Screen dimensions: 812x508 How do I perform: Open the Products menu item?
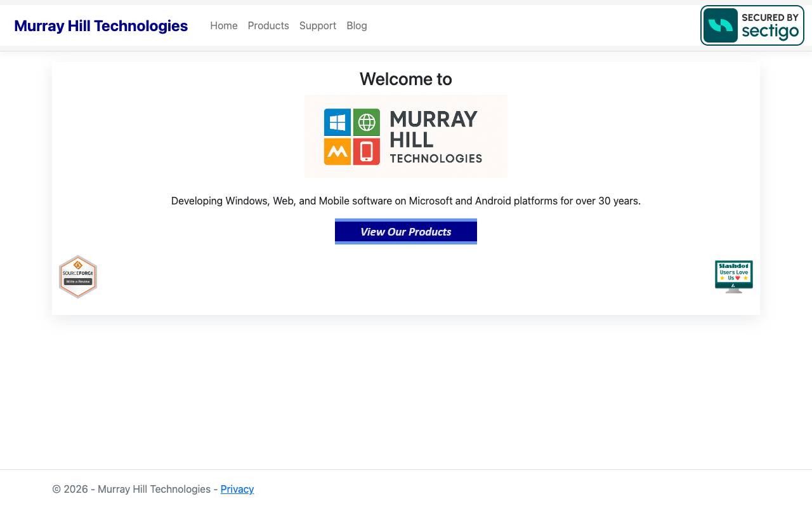pos(268,25)
